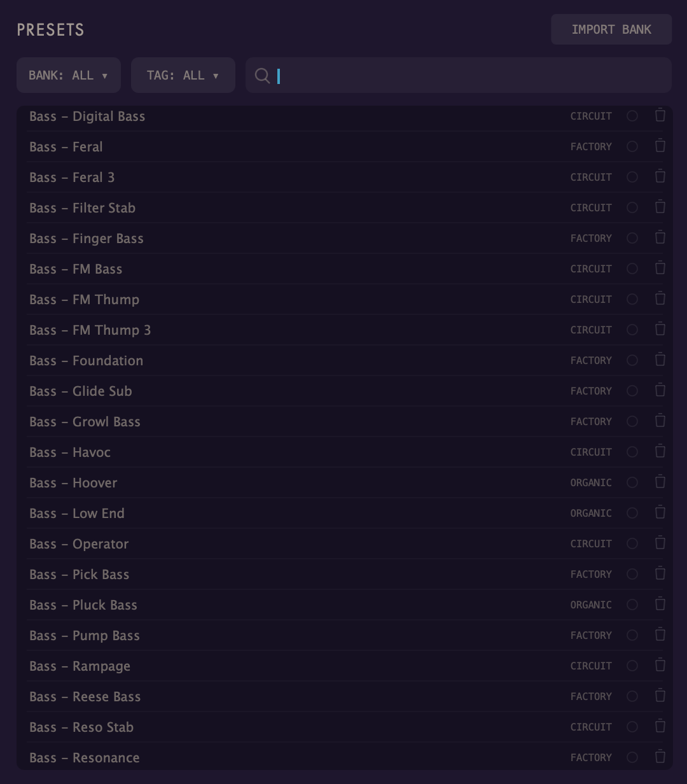This screenshot has height=784, width=687.
Task: Click trash icon for Bass – Feral 3
Action: pyautogui.click(x=660, y=176)
